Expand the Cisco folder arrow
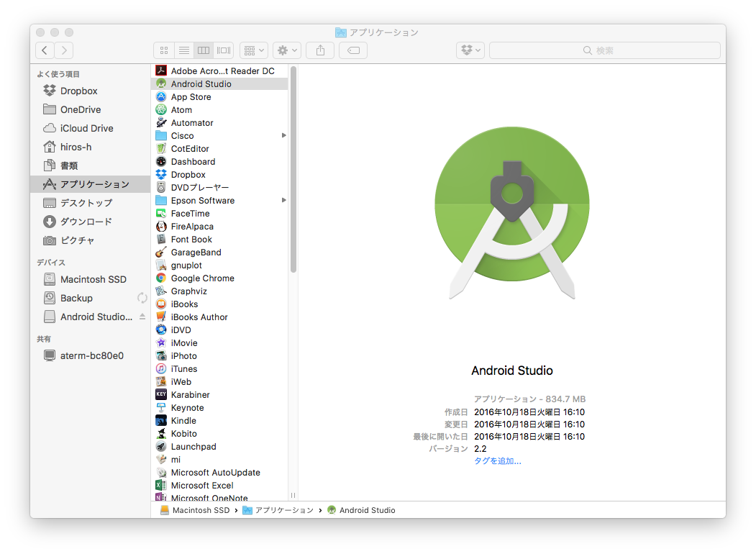 coord(284,135)
